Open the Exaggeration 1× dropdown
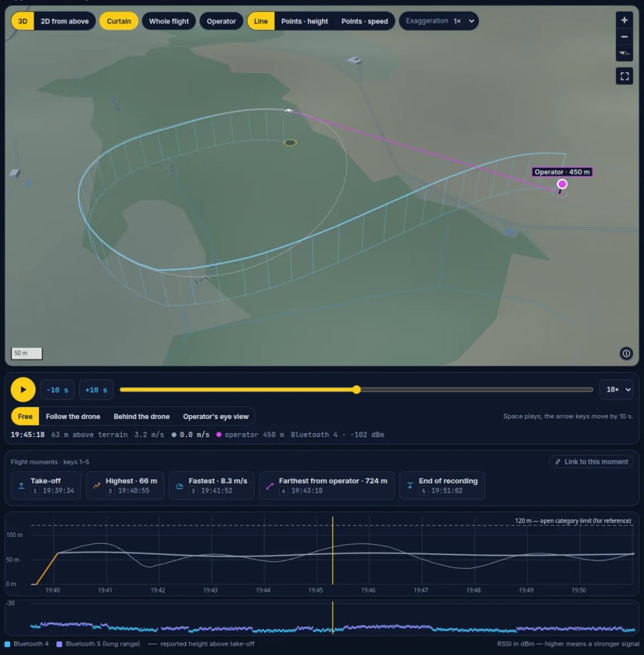The height and width of the screenshot is (655, 644). click(x=439, y=21)
